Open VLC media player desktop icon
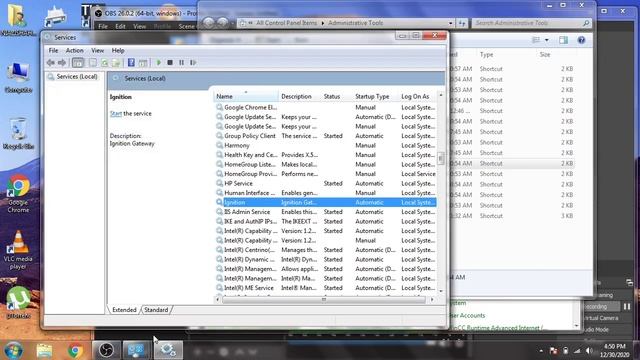The height and width of the screenshot is (360, 640). pos(18,249)
